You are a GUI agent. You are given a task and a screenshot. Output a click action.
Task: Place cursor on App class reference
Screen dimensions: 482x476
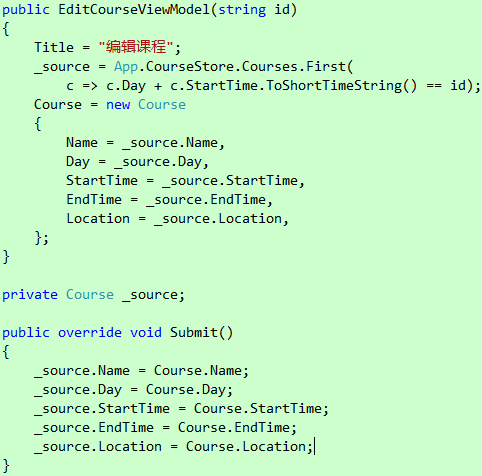(126, 67)
